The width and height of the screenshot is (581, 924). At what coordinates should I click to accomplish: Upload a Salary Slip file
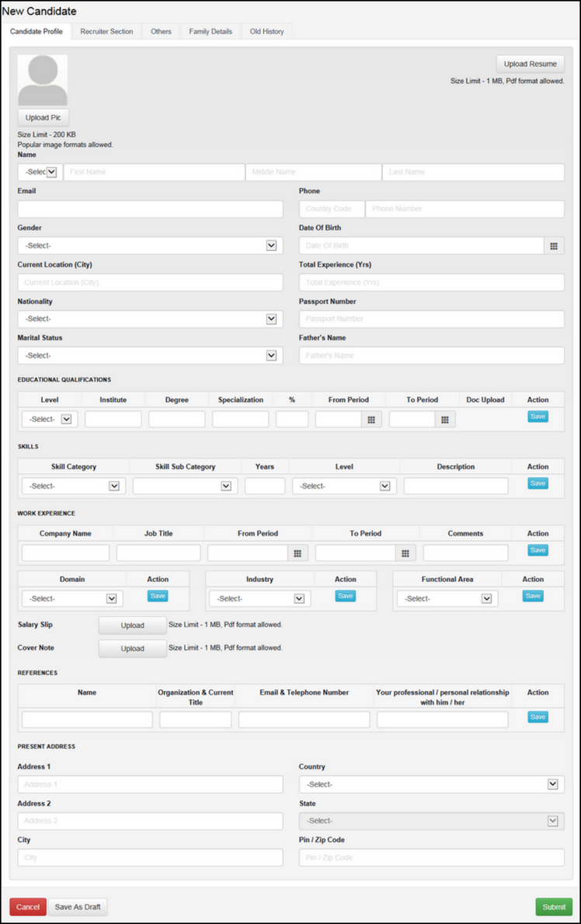[x=133, y=626]
